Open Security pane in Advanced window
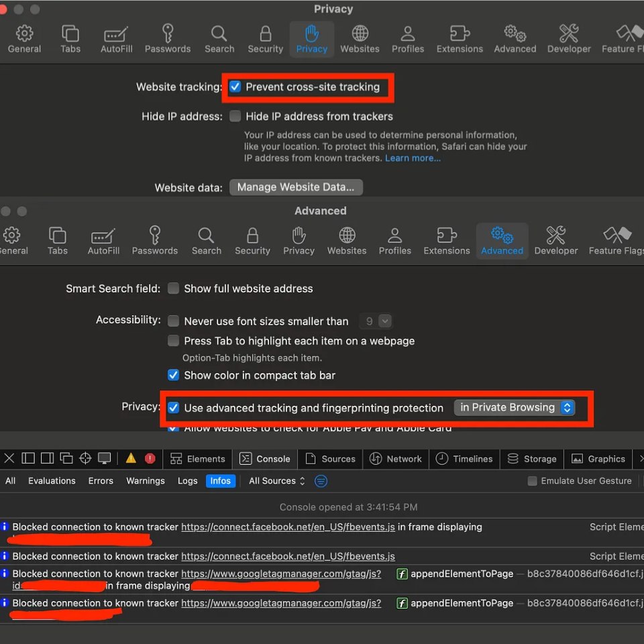 [252, 241]
